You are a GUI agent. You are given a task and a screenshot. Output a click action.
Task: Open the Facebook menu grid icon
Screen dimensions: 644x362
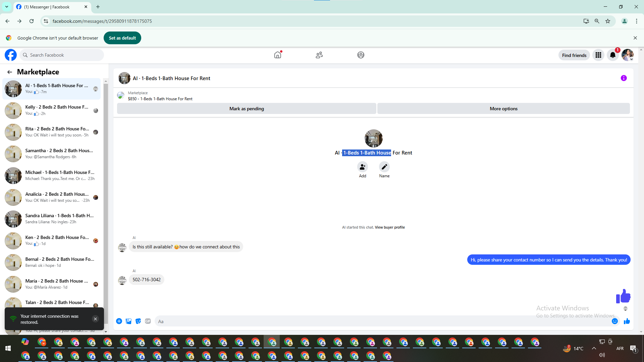pyautogui.click(x=598, y=55)
